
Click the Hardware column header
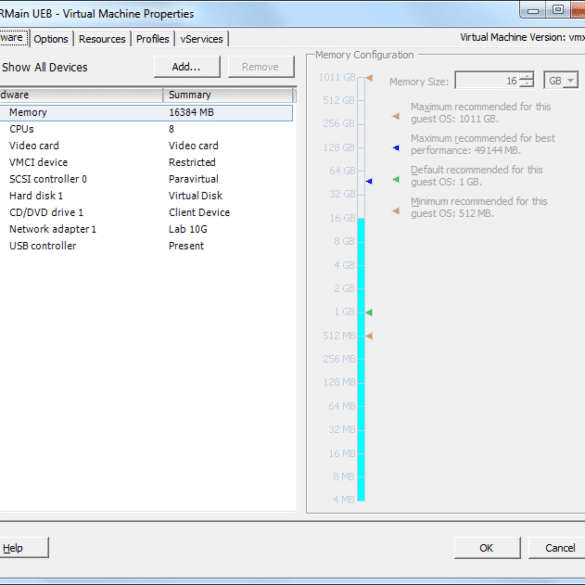pos(81,95)
